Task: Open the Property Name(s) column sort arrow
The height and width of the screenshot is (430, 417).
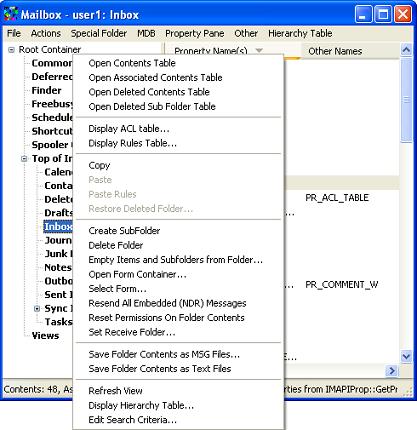Action: [x=259, y=51]
